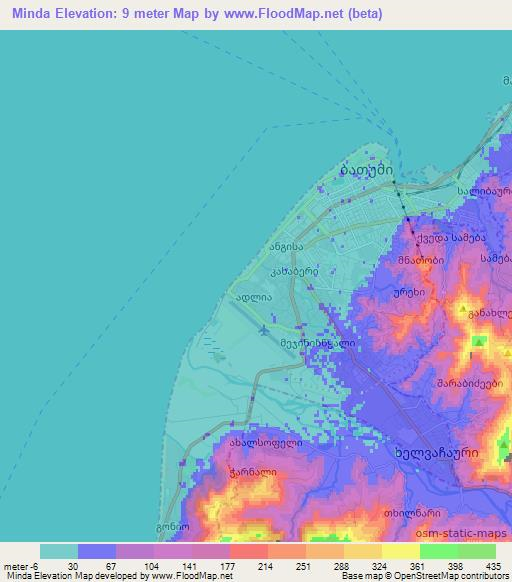Click the ხელვაჩაური town label
The height and width of the screenshot is (582, 512).
(x=436, y=453)
